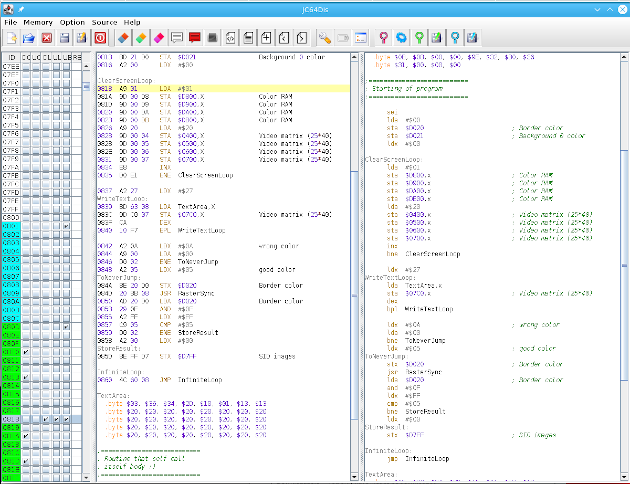Open a project with the folder icon

pos(29,37)
